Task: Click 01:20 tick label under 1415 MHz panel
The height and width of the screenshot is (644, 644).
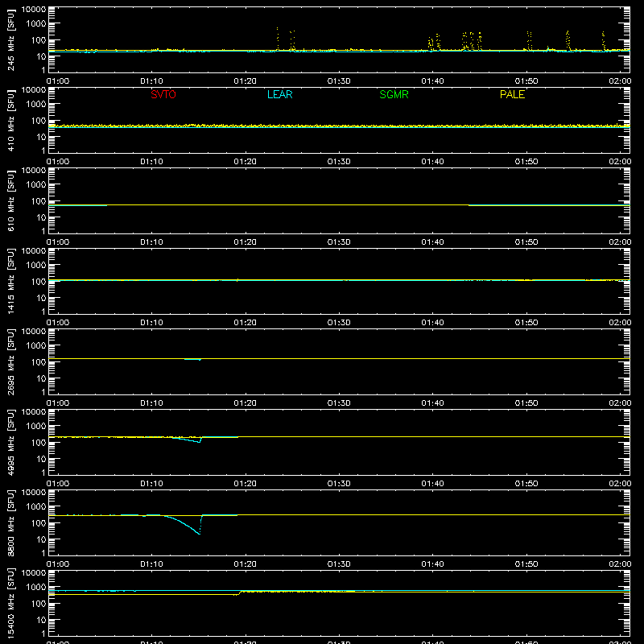Action: pos(246,323)
